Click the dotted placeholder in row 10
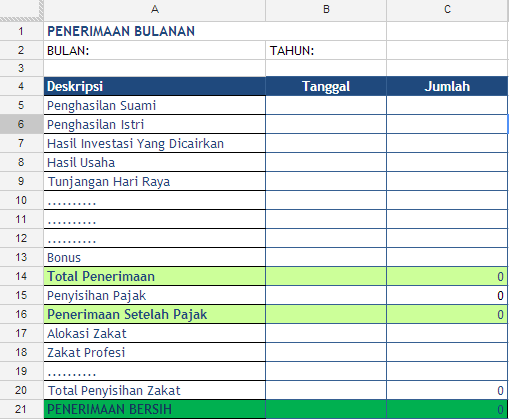Viewport: 509px width, 419px height. 155,200
